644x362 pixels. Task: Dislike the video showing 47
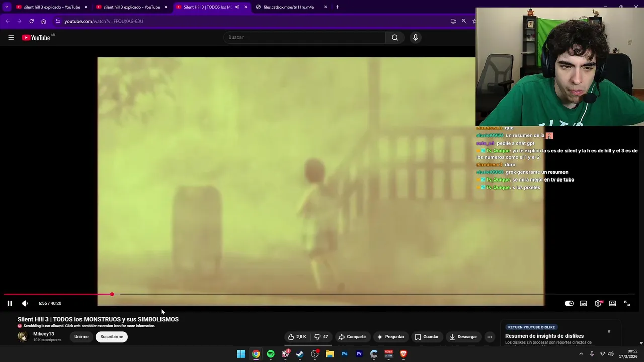coord(321,337)
